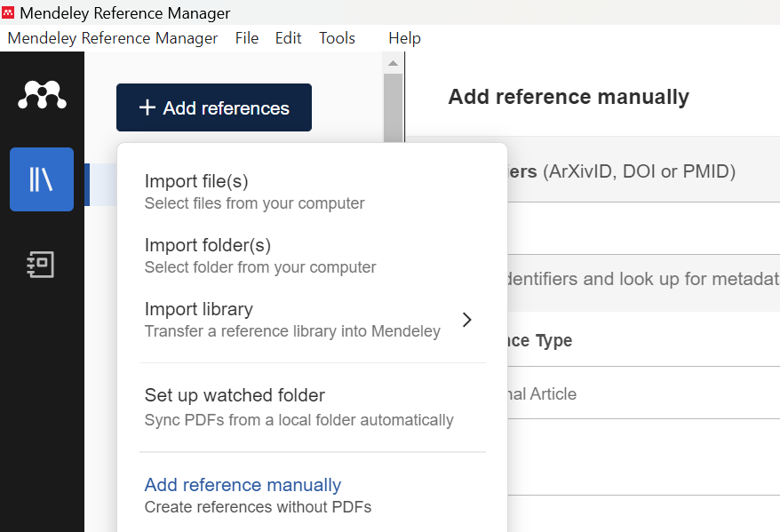
Task: Choose Import folder(s) from the menu
Action: coord(259,256)
